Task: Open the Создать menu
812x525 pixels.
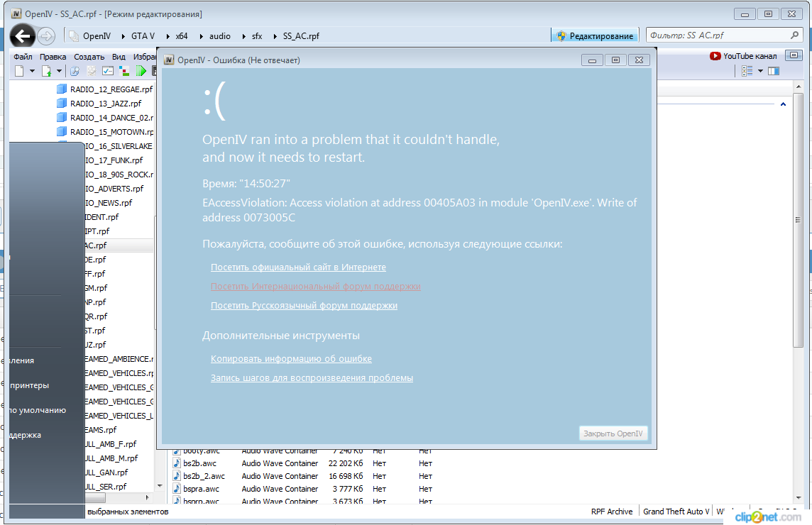Action: (89, 57)
